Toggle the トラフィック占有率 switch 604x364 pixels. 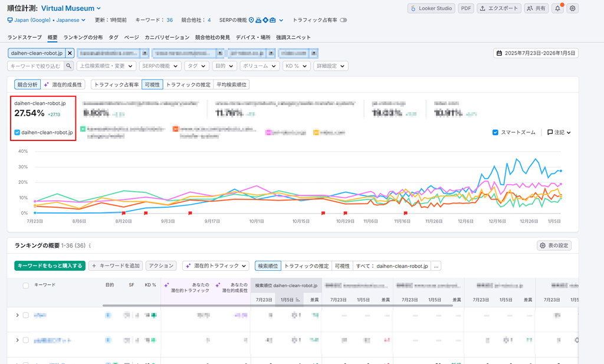coord(343,20)
